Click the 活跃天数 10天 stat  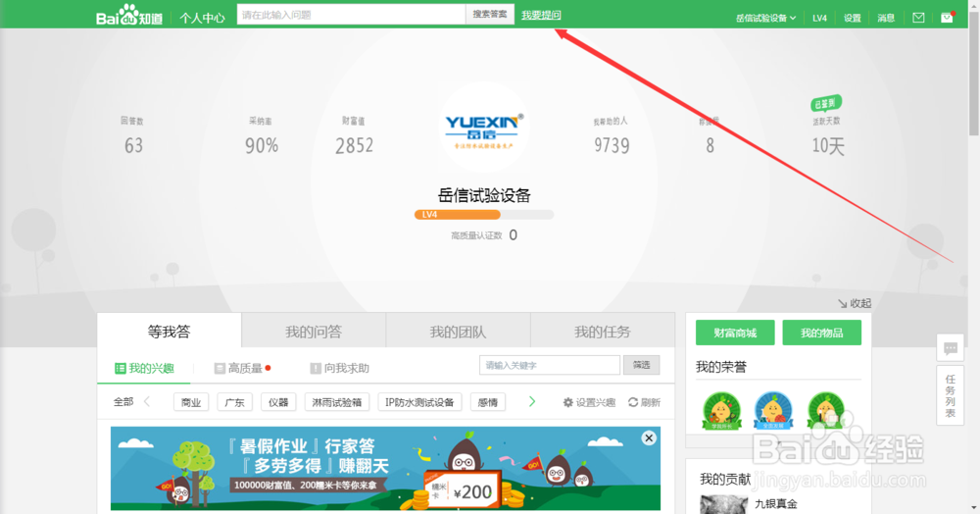[827, 135]
